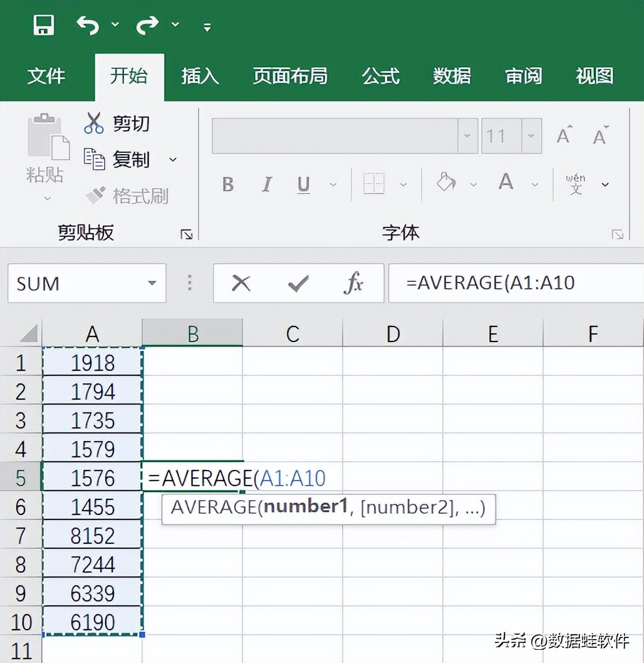Viewport: 644px width, 663px height.
Task: Toggle Bold formatting
Action: tap(228, 184)
